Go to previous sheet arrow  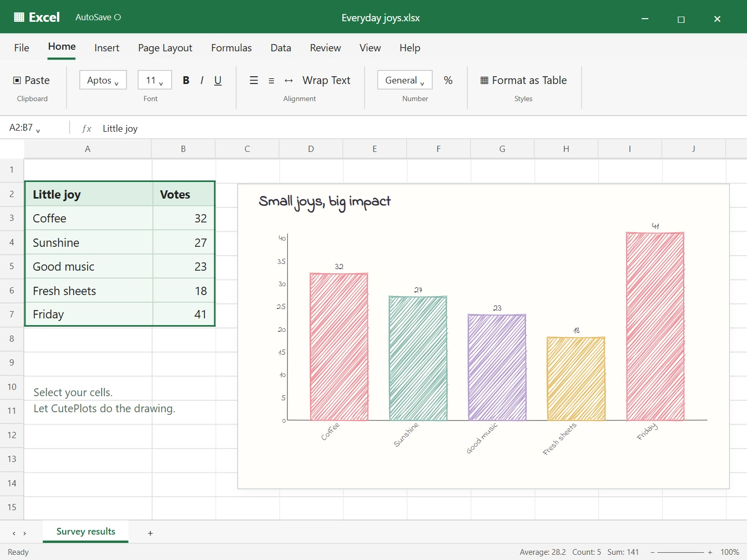(14, 533)
